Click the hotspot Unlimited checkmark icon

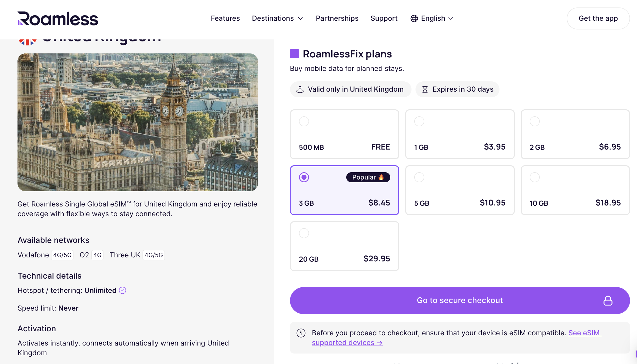pos(122,290)
